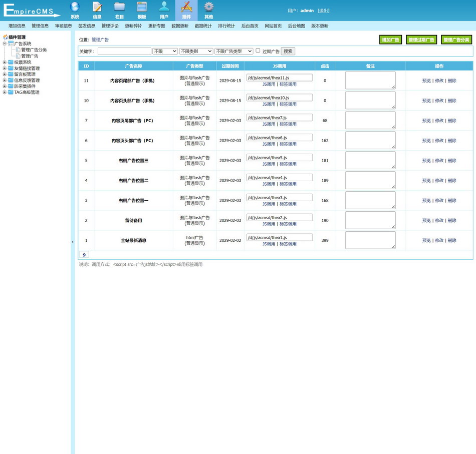Click the page number 9 box
This screenshot has width=476, height=454.
coord(84,255)
